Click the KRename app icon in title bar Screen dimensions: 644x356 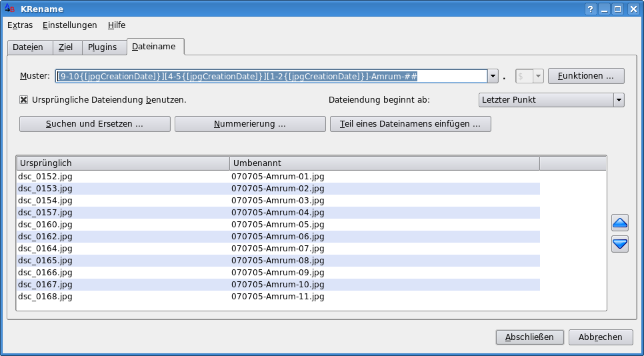coord(9,9)
